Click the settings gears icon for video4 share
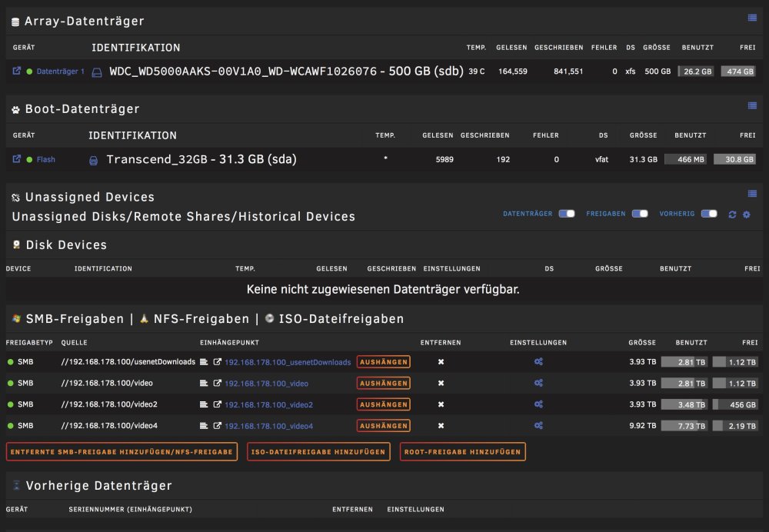The image size is (769, 532). point(538,426)
